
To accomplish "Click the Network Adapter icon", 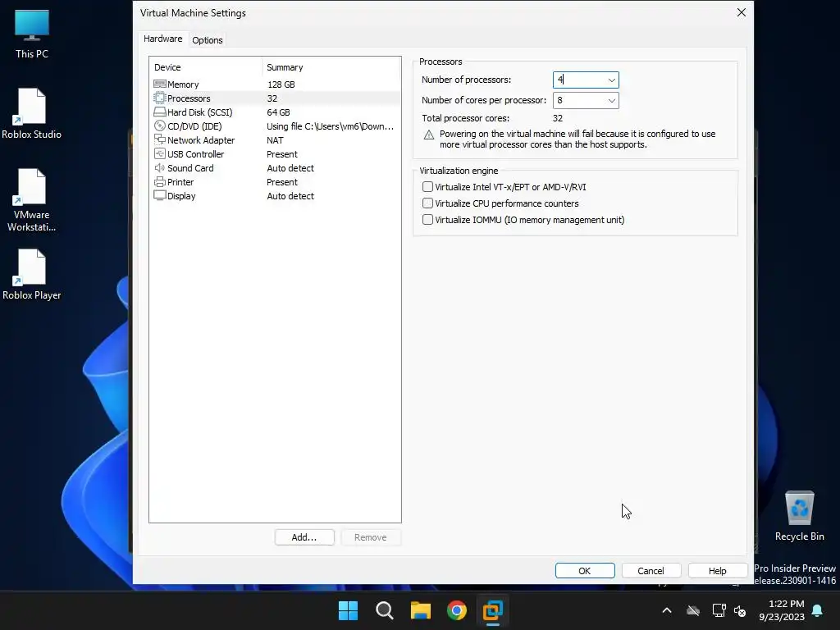I will pyautogui.click(x=160, y=139).
